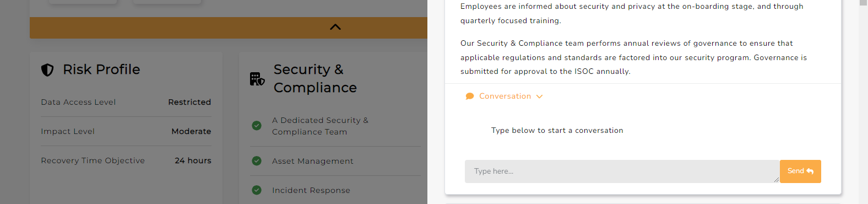The image size is (868, 204).
Task: Select the Data Access Level row
Action: (x=126, y=102)
